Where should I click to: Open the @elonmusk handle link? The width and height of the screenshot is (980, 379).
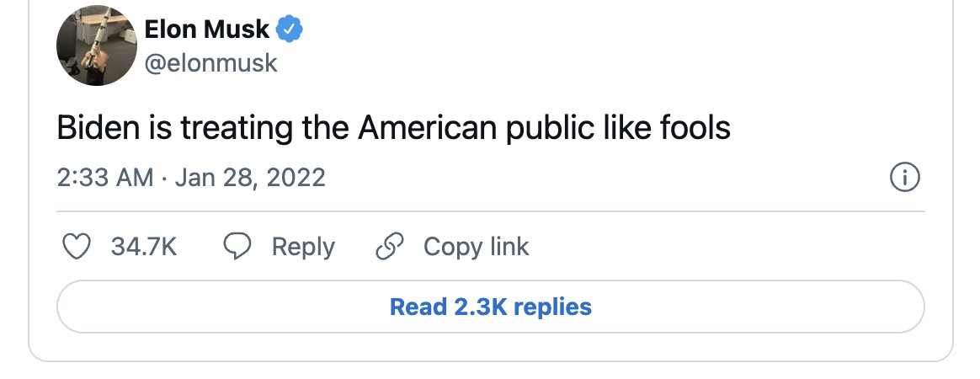[210, 63]
